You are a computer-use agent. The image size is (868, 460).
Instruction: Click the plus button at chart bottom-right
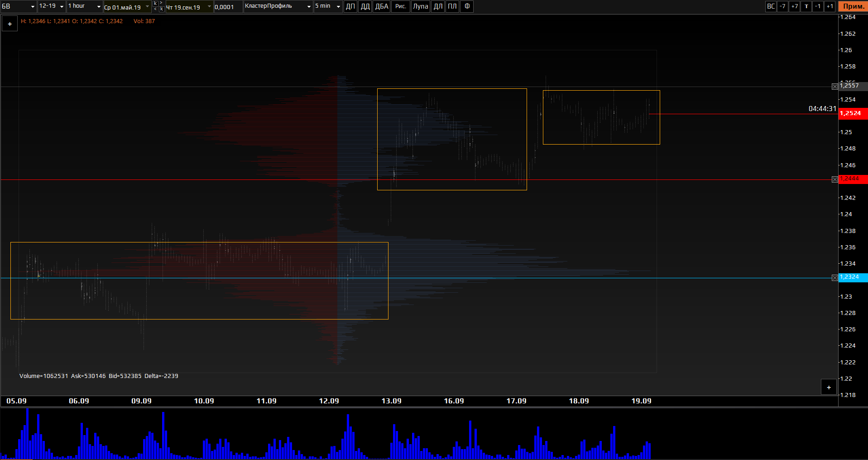pyautogui.click(x=829, y=387)
